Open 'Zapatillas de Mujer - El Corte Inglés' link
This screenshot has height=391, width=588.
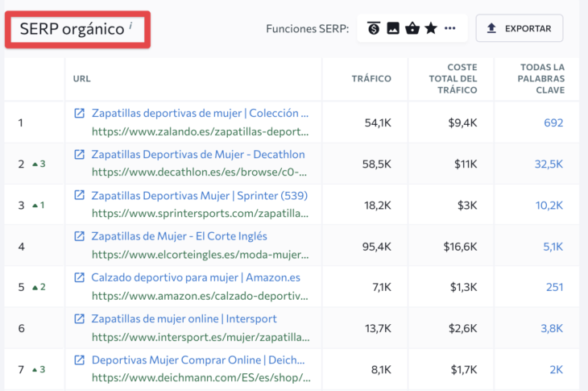click(180, 236)
